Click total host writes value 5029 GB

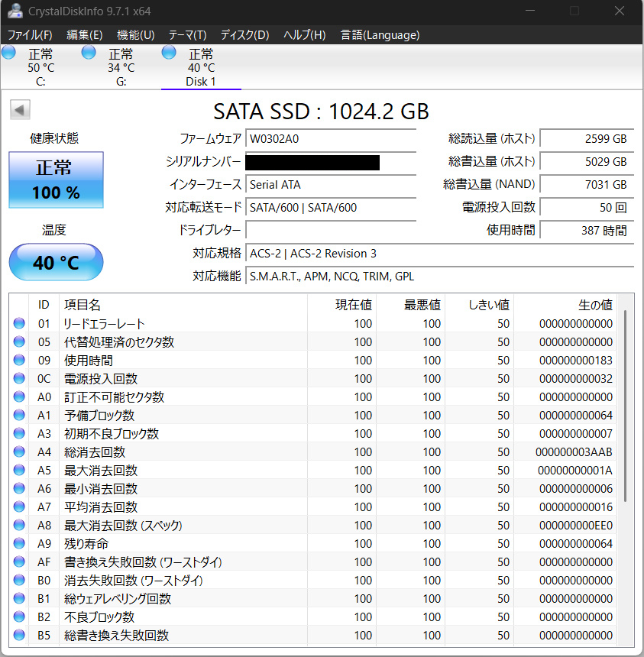tap(587, 162)
